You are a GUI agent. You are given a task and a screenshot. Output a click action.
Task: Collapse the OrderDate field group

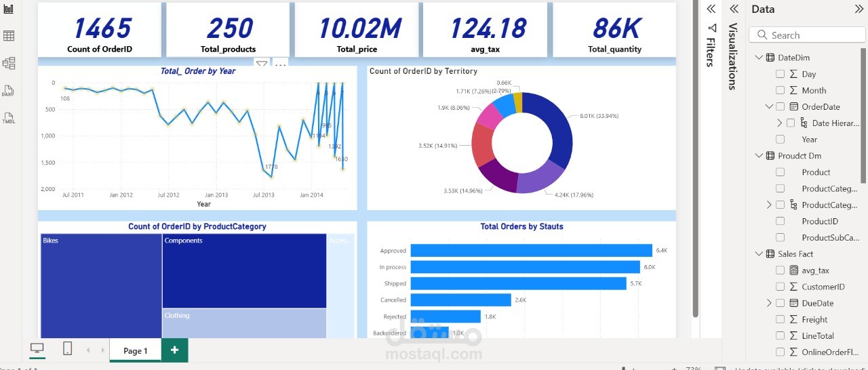pos(769,106)
